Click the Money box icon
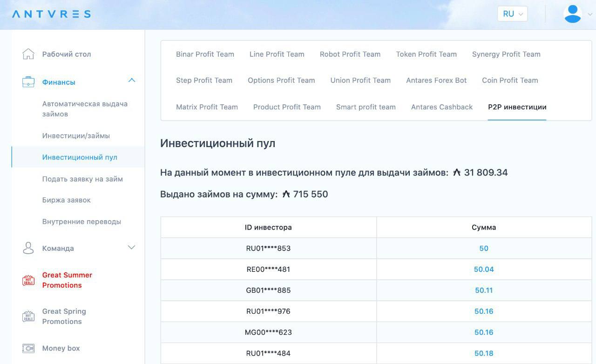Image resolution: width=596 pixels, height=364 pixels. 28,348
